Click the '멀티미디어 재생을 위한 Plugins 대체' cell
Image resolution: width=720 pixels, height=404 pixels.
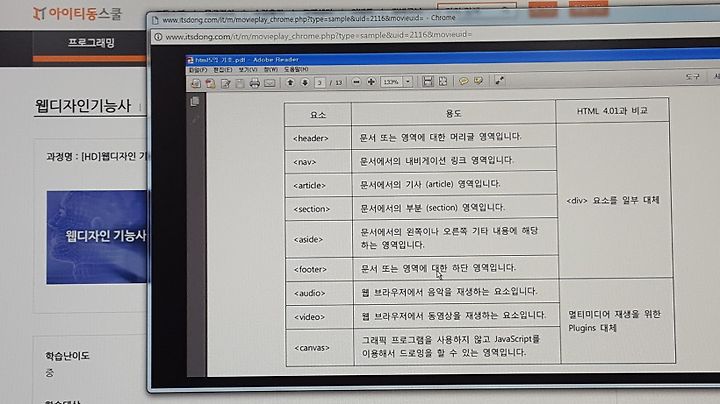point(617,320)
